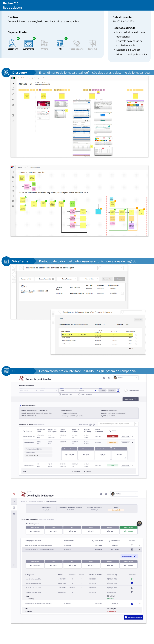Screen dimensions: 154x644
Task: Open the settings gear in Conciliação sidebar
Action: [14, 514]
